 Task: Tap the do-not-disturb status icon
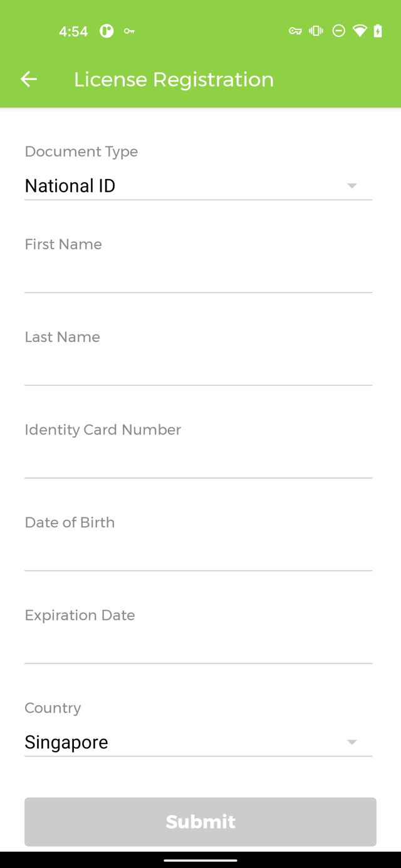(338, 31)
